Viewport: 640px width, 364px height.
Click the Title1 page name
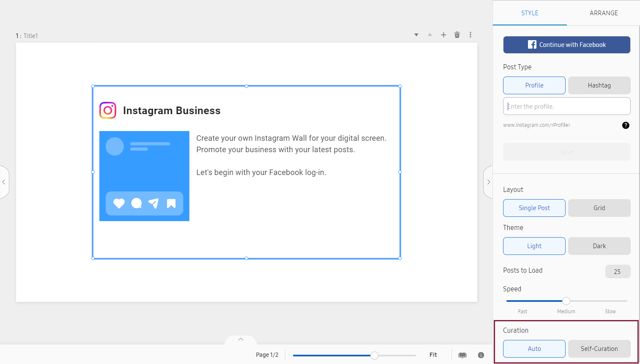click(x=31, y=36)
